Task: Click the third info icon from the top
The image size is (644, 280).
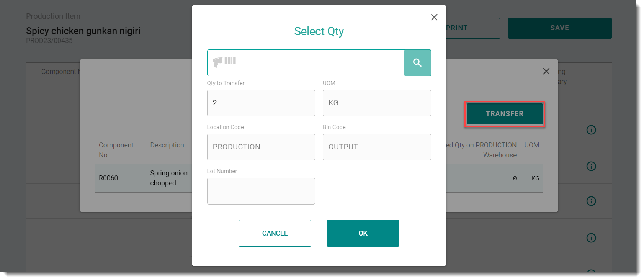Action: [x=591, y=201]
